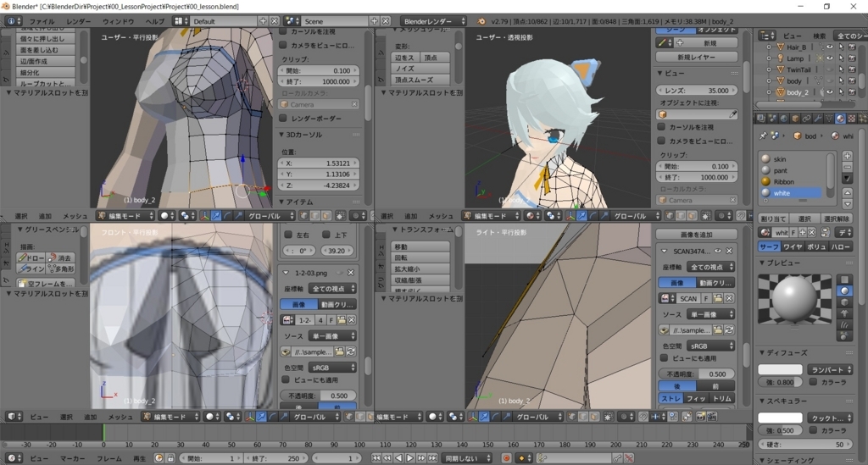The image size is (868, 465).
Task: Open the 同期しない sync dropdown
Action: pos(467,458)
